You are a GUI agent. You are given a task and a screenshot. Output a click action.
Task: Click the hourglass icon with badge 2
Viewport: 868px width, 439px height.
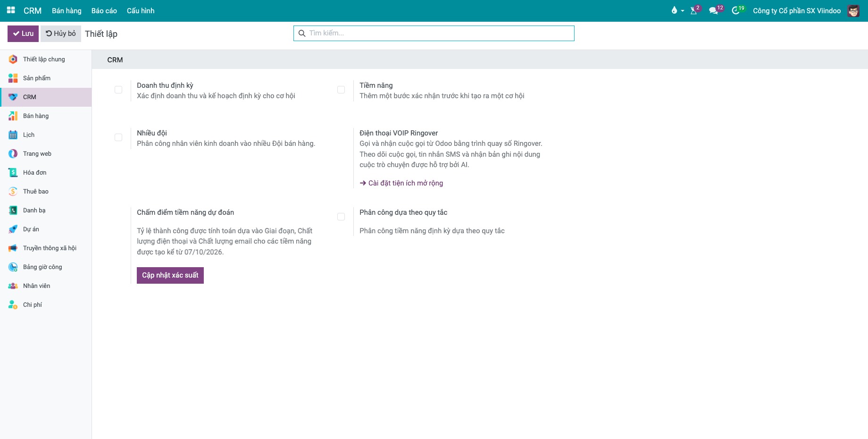[x=693, y=10]
